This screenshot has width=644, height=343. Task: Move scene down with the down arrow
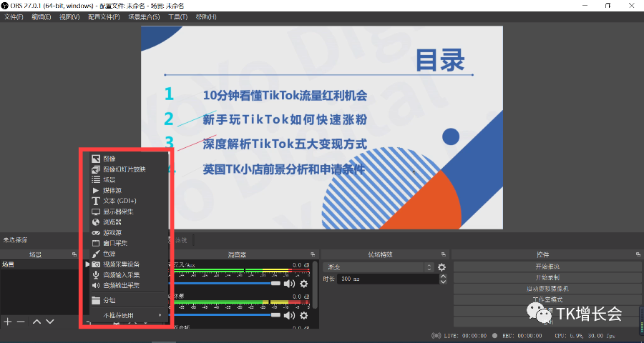pos(49,322)
